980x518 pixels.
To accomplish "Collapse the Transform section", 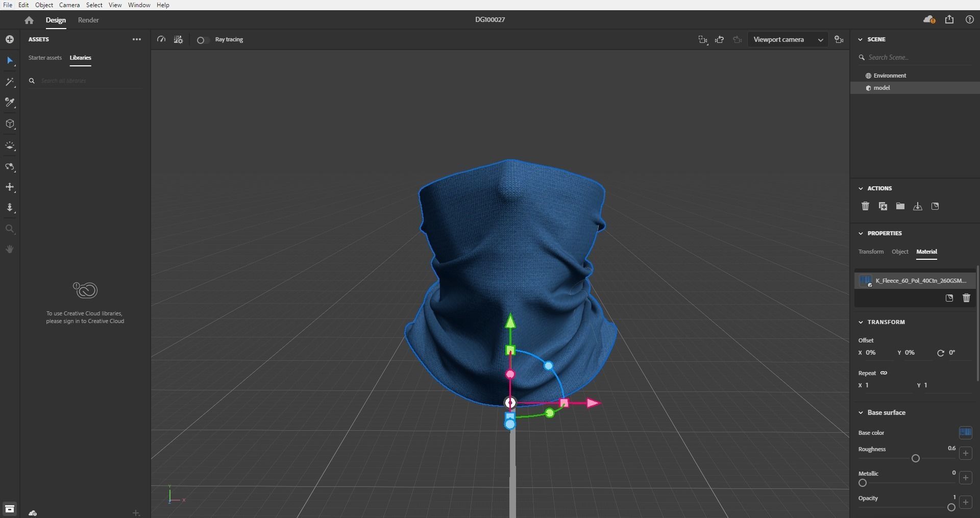I will [x=861, y=322].
